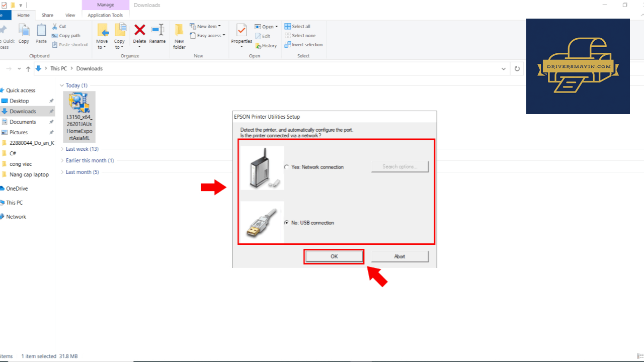Choose Paste shortcut in the ribbon
Viewport: 644px width, 362px height.
point(70,45)
